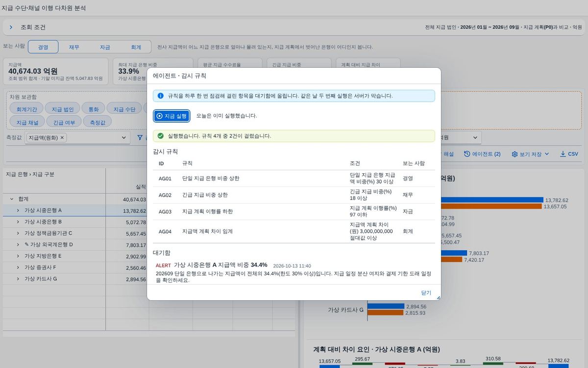The height and width of the screenshot is (368, 588).
Task: Select the 가상 증권사 F row label
Action: coord(40,267)
